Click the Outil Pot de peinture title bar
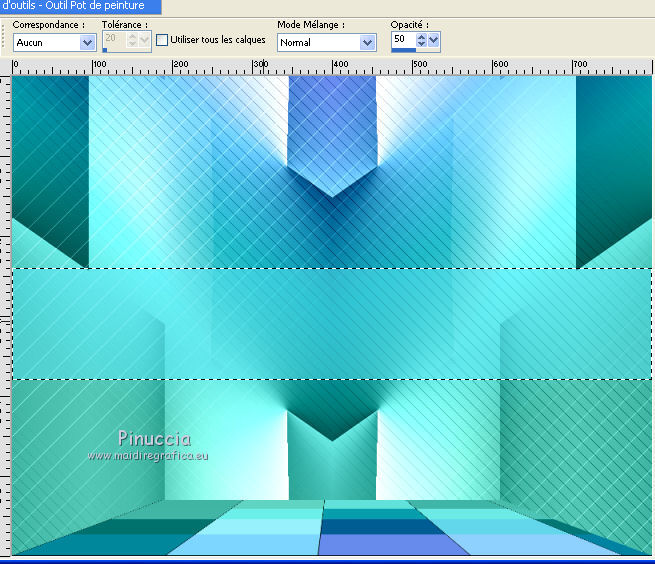This screenshot has width=655, height=564. coord(80,6)
